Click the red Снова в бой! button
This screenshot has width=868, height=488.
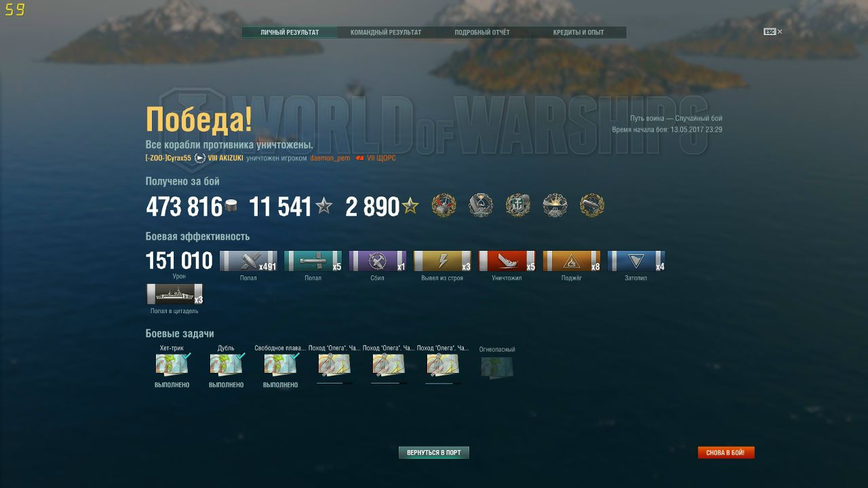726,453
